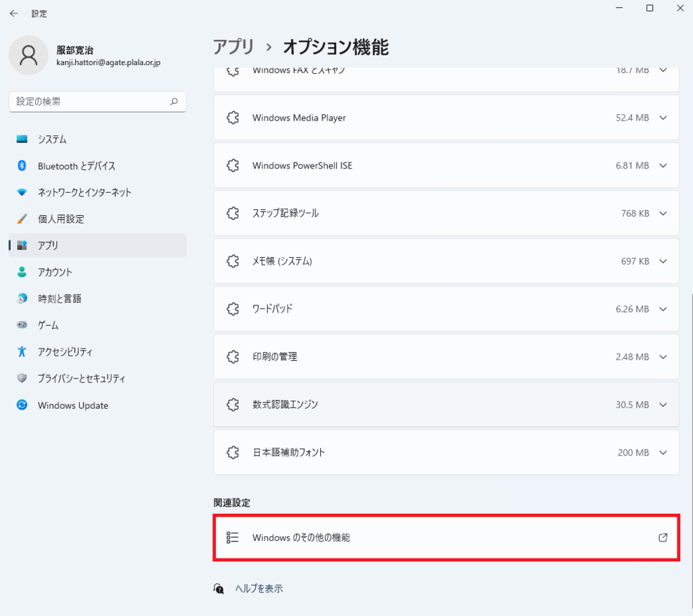Screen dimensions: 693x616
Task: Open Windows のその他の機能 link
Action: [447, 537]
